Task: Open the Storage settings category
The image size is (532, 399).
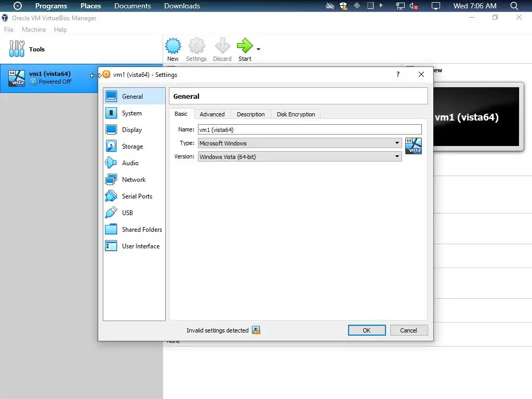Action: pos(134,146)
